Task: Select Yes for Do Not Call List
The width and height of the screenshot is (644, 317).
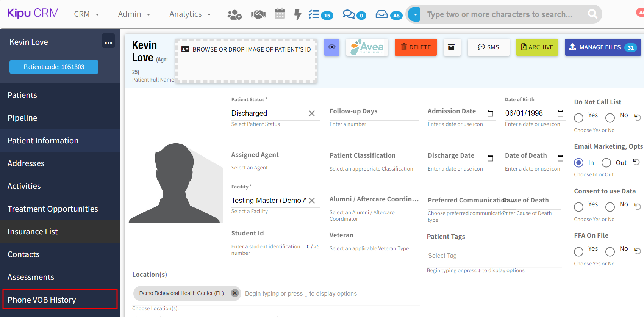Action: (578, 118)
